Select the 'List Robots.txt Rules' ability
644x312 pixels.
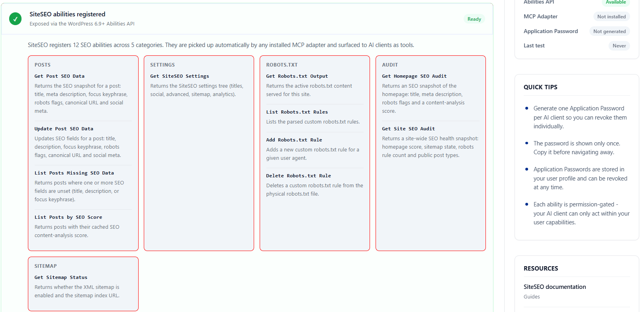click(x=297, y=112)
